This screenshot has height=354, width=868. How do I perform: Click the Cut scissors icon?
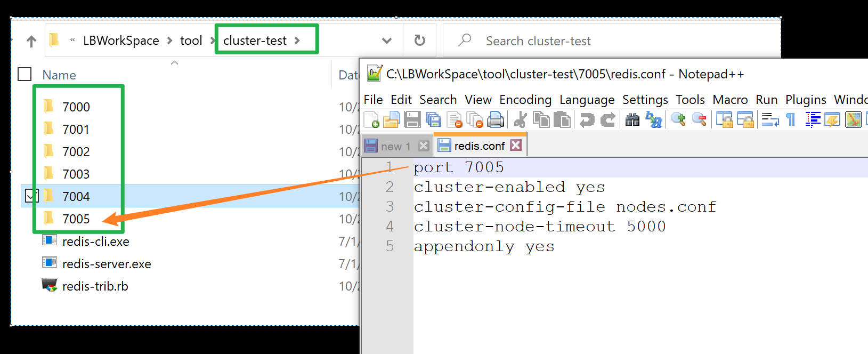click(x=521, y=120)
